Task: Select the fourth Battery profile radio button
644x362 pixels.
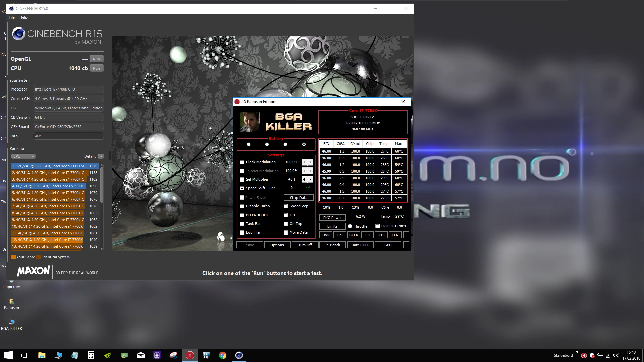Action: click(x=304, y=144)
